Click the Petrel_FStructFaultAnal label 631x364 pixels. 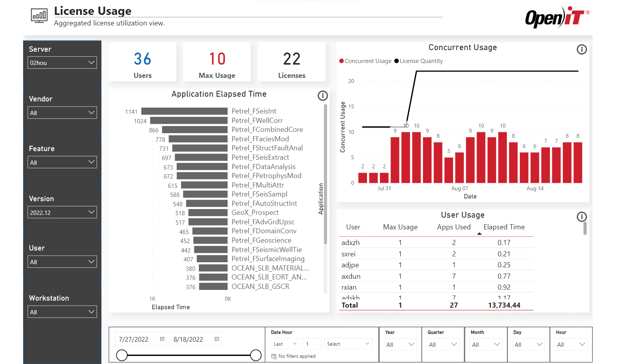click(267, 148)
